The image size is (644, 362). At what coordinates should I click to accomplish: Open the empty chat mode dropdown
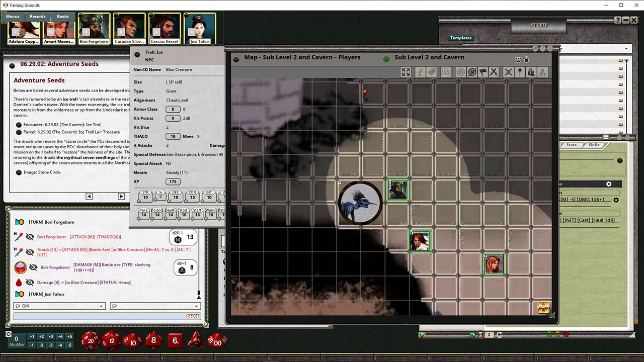[154, 306]
